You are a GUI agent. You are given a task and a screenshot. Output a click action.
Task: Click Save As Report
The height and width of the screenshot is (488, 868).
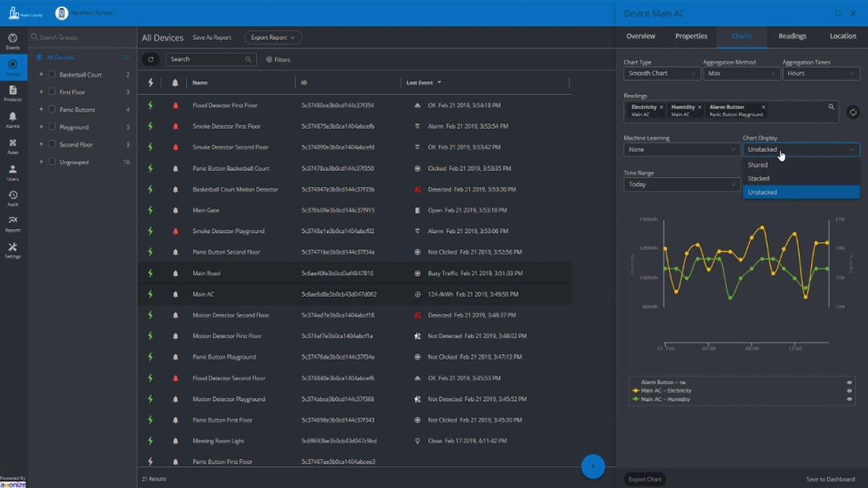tap(212, 38)
